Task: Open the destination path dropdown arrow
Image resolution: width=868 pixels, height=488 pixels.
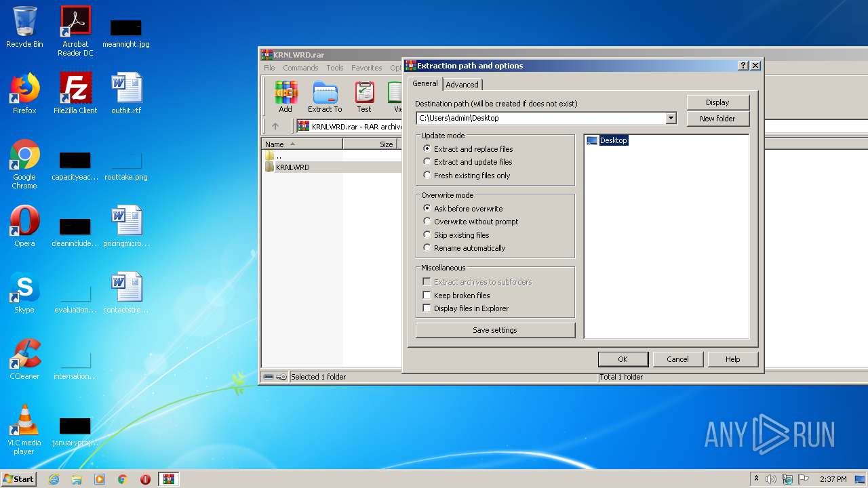Action: coord(671,118)
